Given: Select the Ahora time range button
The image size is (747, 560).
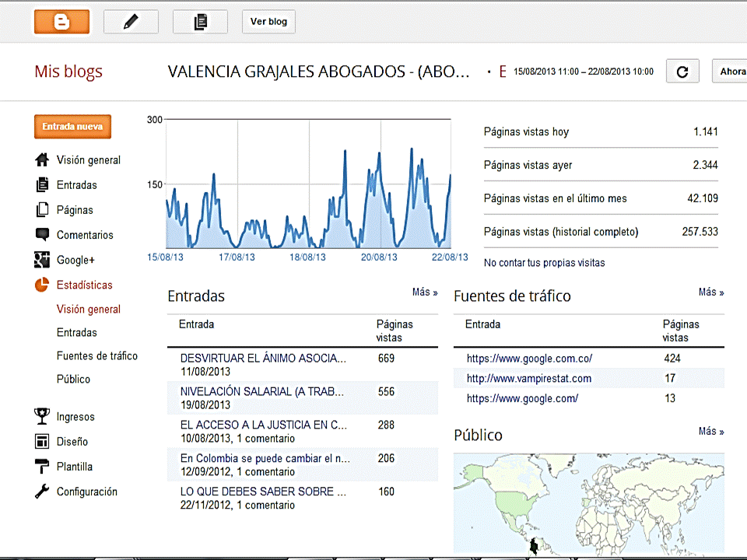Looking at the screenshot, I should coord(730,72).
